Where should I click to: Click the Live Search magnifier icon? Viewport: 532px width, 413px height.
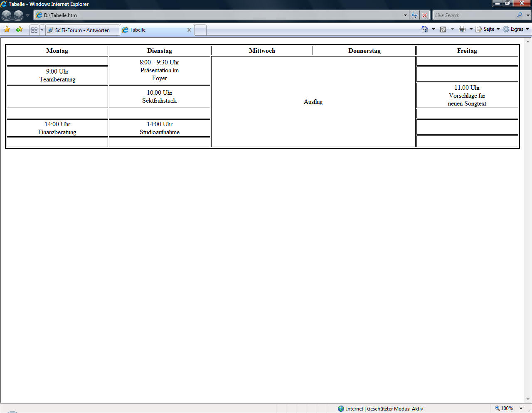click(x=520, y=15)
